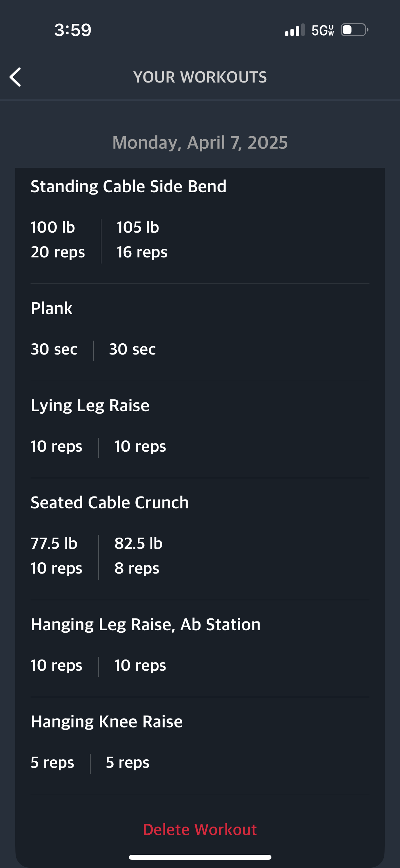Image resolution: width=400 pixels, height=868 pixels.
Task: Tap the YOUR WORKOUTS header title
Action: [x=200, y=77]
